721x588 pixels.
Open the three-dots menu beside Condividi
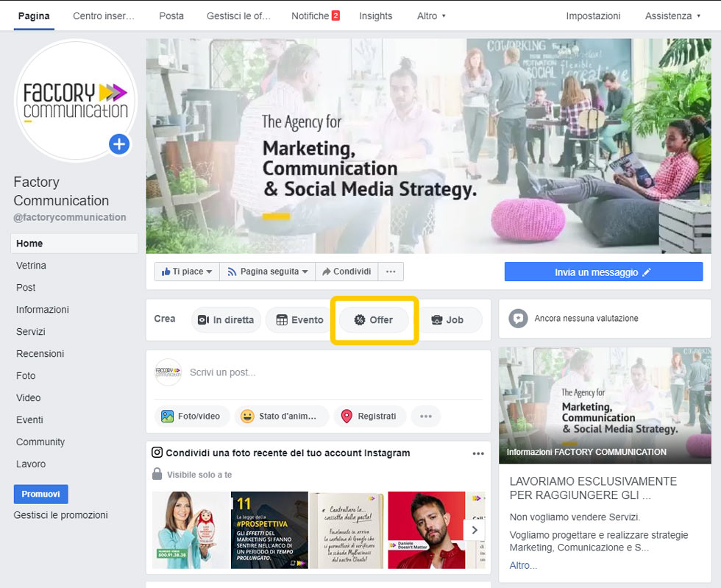tap(391, 272)
